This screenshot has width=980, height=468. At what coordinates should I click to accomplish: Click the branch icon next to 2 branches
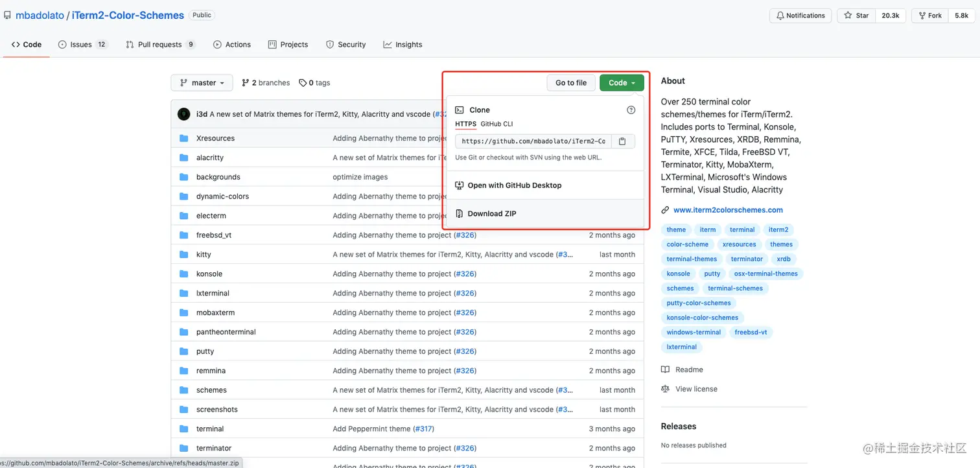[x=246, y=83]
